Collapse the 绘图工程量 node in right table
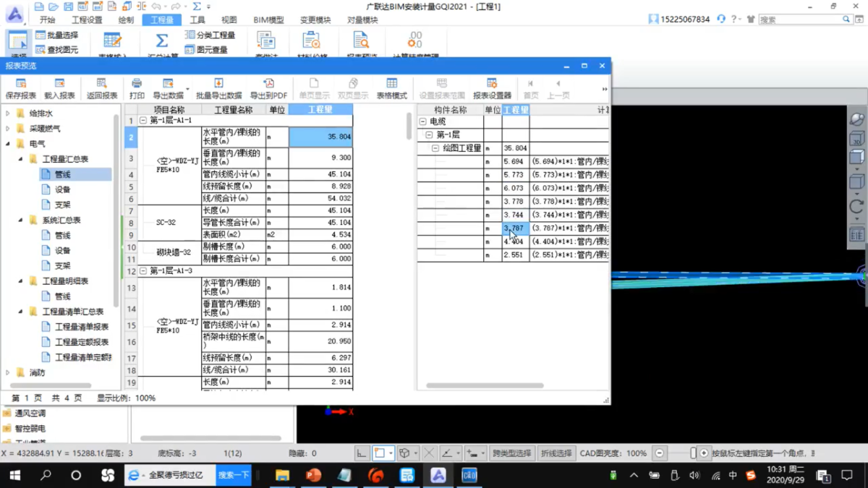 pyautogui.click(x=435, y=148)
